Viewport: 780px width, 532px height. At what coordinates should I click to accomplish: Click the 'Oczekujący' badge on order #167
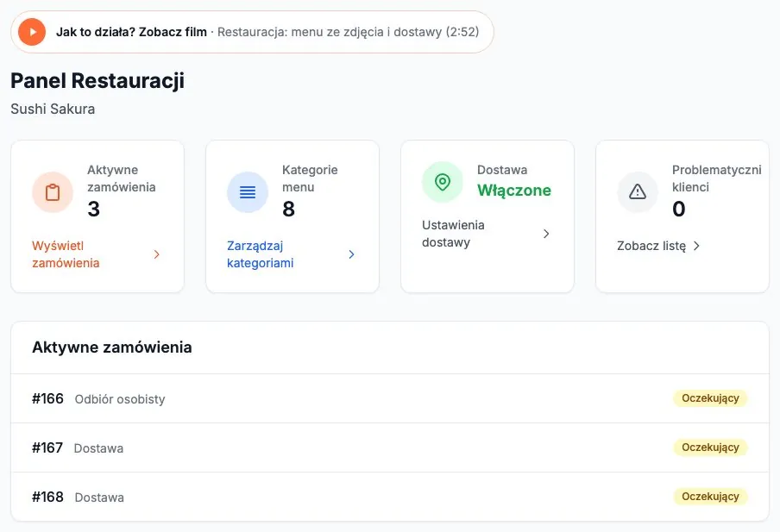[710, 448]
